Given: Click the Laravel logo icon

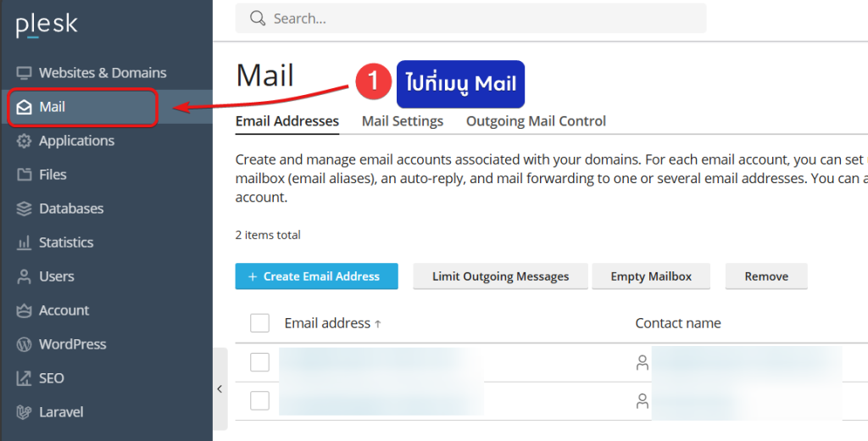Looking at the screenshot, I should [24, 412].
